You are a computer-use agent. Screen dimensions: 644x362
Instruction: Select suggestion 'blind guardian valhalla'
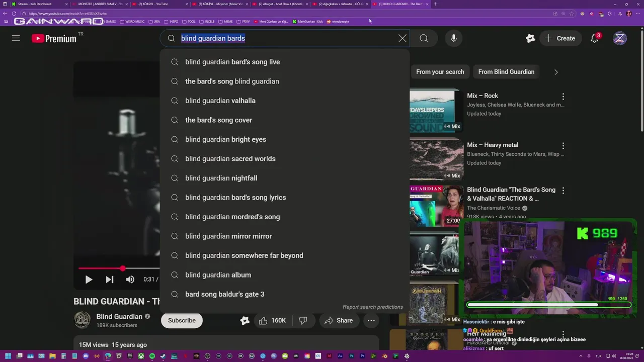(285, 101)
